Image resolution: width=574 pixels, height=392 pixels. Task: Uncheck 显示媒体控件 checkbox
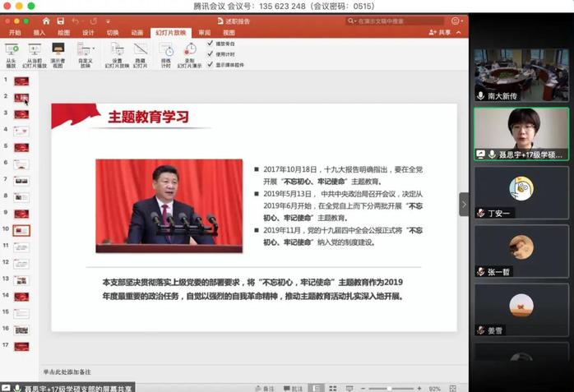pos(210,63)
